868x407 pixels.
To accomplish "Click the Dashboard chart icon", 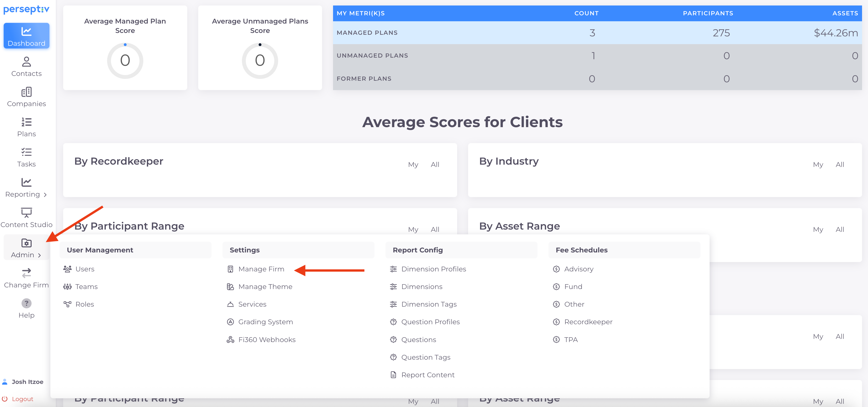I will (26, 32).
